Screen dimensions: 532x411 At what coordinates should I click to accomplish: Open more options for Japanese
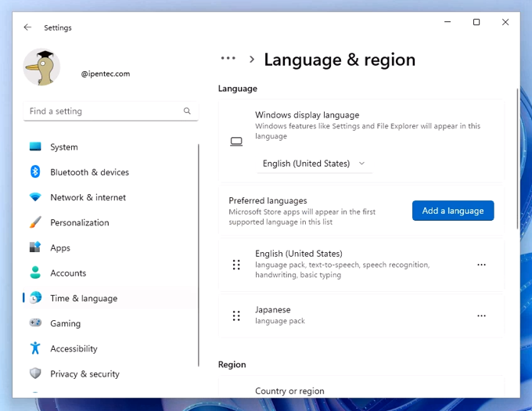[x=481, y=315]
